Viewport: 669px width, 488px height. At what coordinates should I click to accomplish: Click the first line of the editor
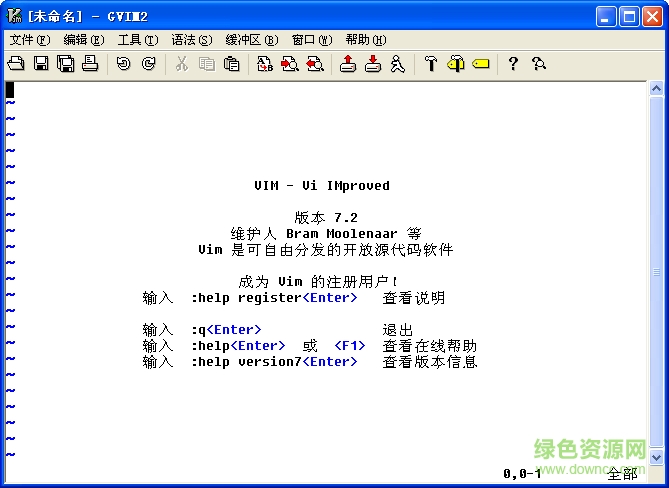(x=300, y=89)
